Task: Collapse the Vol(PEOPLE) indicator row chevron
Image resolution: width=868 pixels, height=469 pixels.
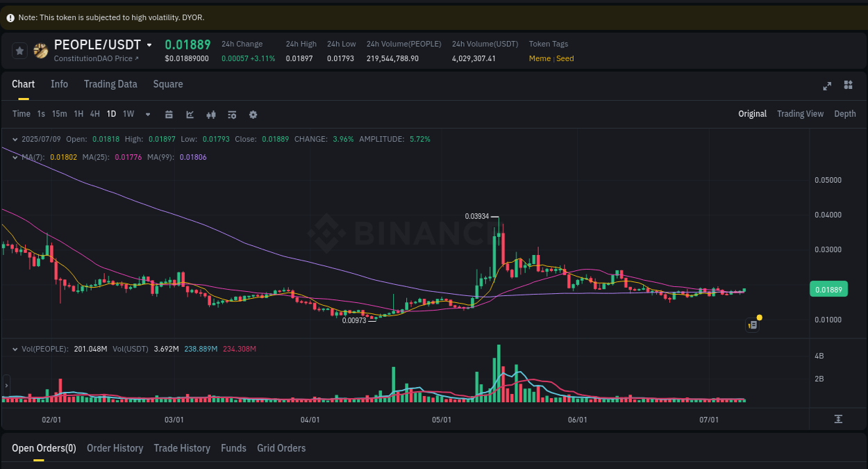Action: click(x=14, y=349)
